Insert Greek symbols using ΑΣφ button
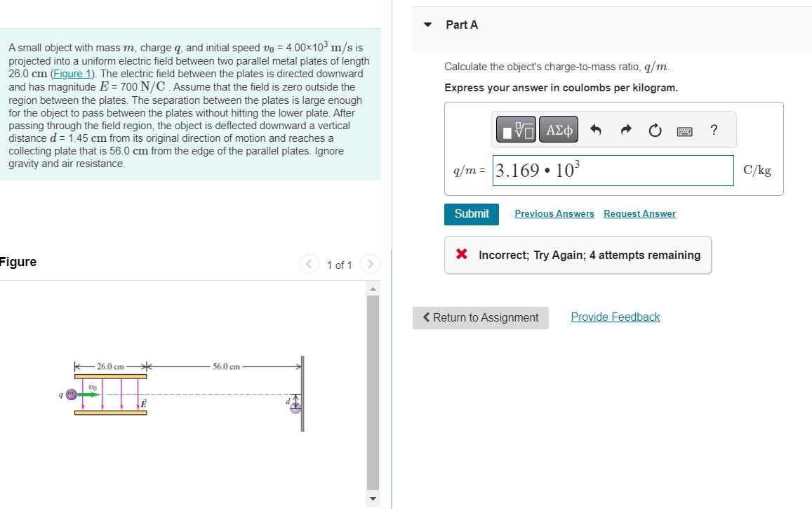The width and height of the screenshot is (812, 509). (x=559, y=129)
